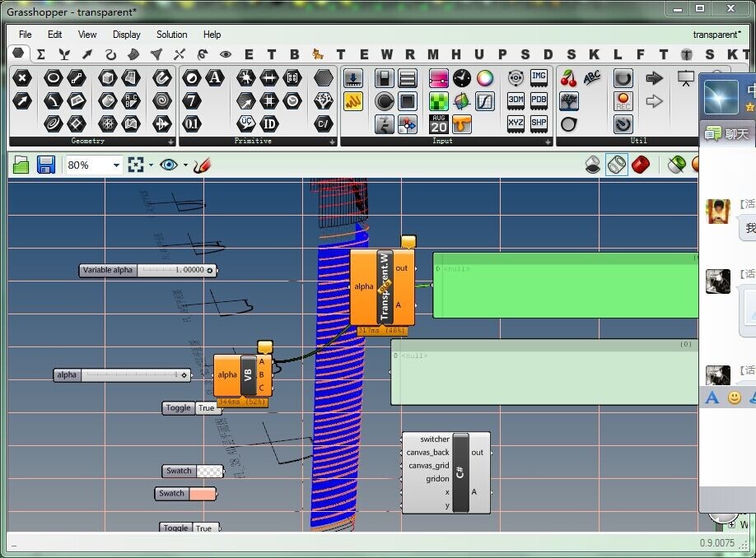This screenshot has height=558, width=756.
Task: Select the AUG 20 Calendar icon
Action: tap(438, 124)
